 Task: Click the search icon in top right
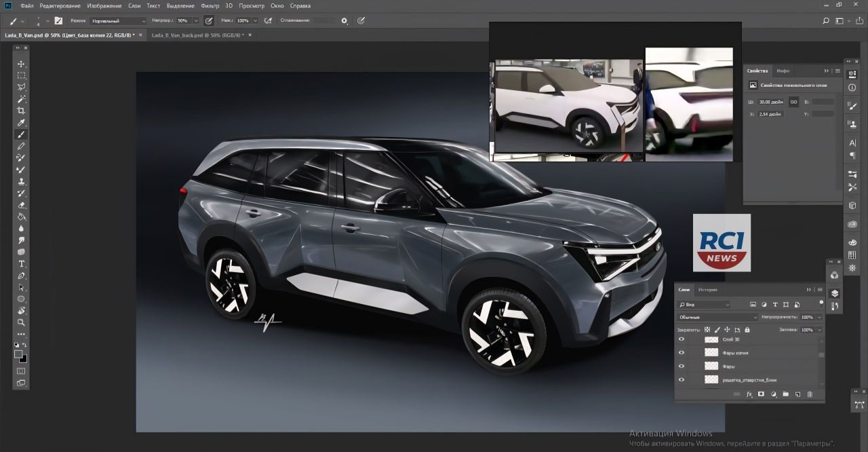(826, 20)
